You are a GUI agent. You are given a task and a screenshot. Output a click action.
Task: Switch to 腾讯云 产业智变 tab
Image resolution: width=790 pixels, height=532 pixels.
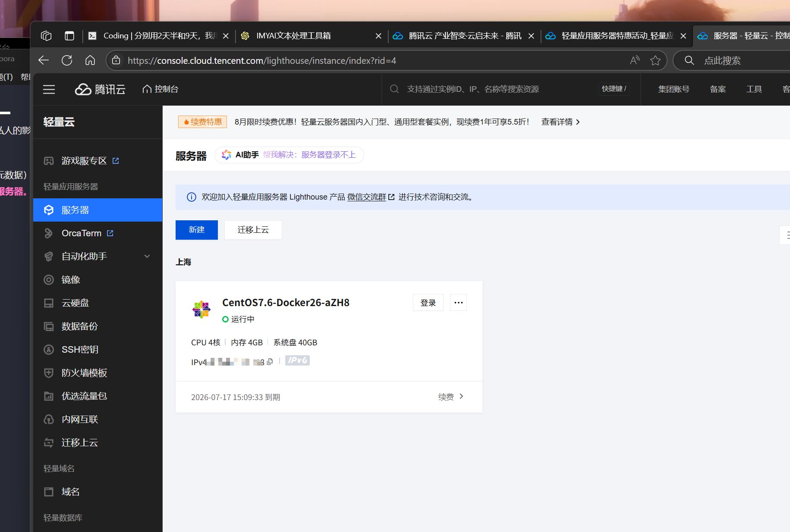coord(465,36)
